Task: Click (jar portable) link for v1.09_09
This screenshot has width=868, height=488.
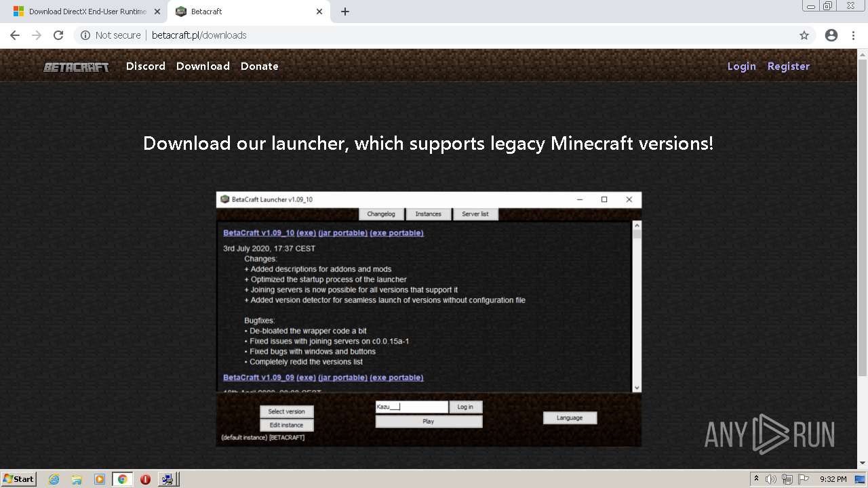Action: point(342,378)
